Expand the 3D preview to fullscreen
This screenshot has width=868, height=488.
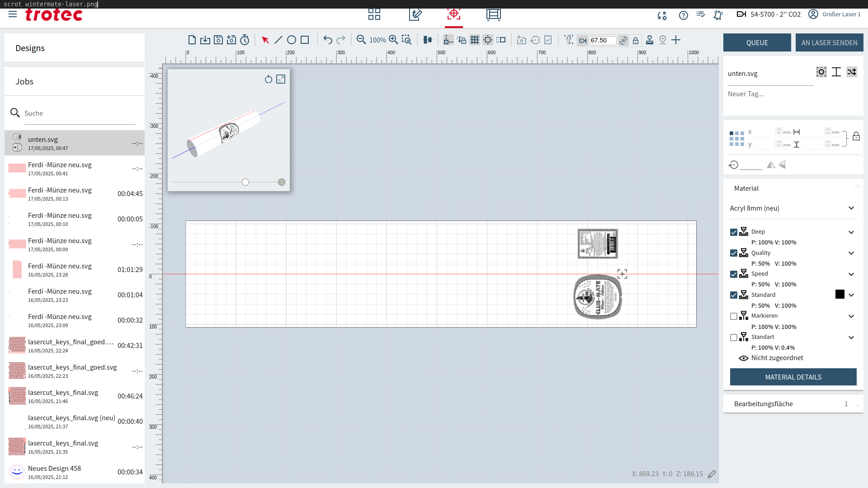tap(281, 79)
